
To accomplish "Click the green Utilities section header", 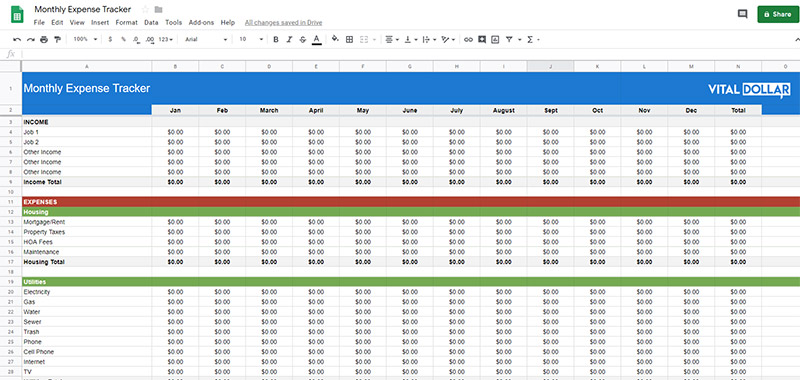I will click(x=411, y=282).
